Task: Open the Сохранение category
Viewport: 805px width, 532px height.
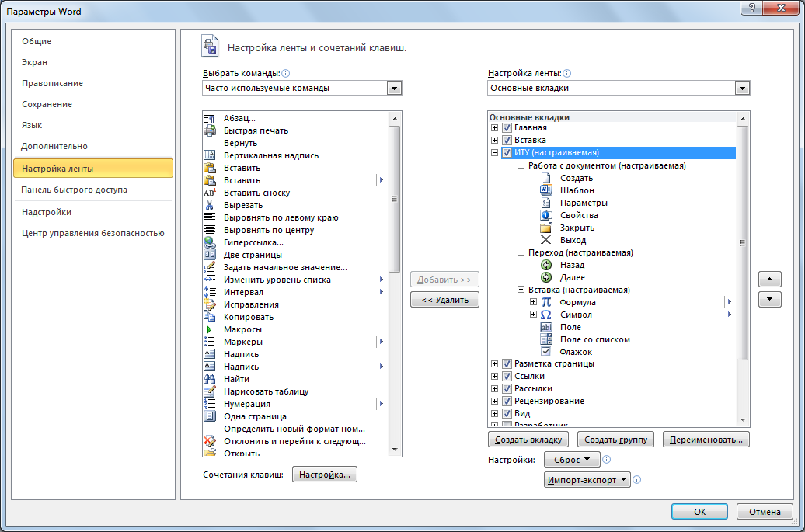Action: 47,104
